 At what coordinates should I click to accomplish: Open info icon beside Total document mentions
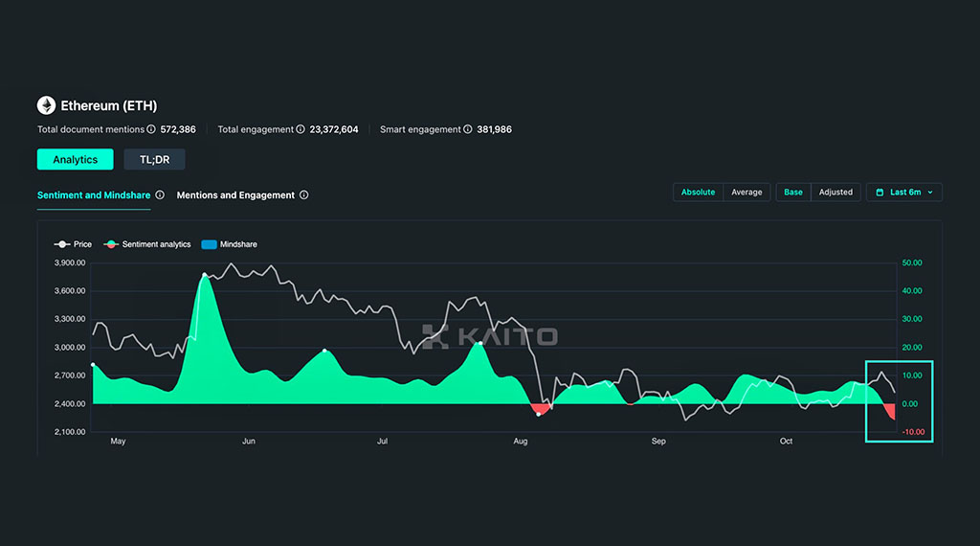coord(151,129)
